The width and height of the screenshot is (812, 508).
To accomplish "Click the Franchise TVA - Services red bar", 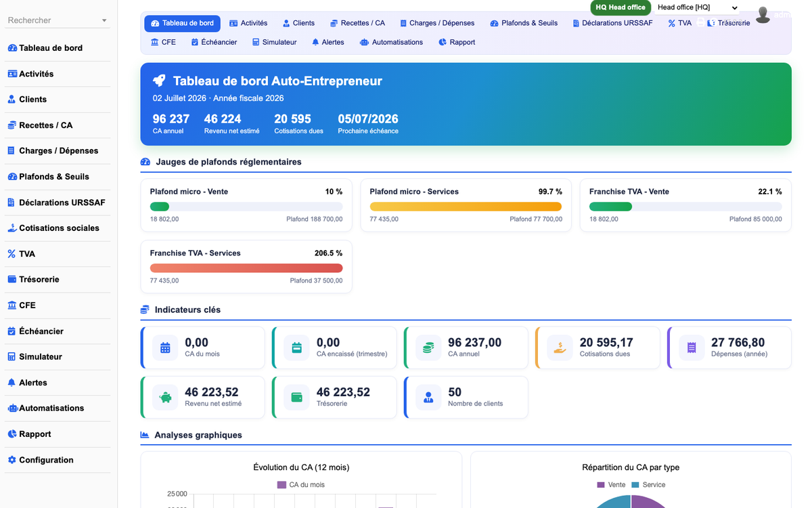I will (246, 268).
